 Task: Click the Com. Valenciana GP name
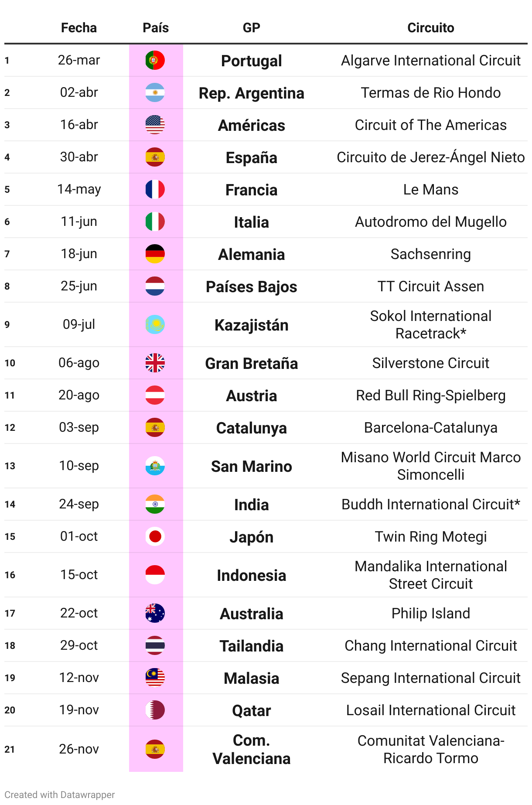(251, 749)
